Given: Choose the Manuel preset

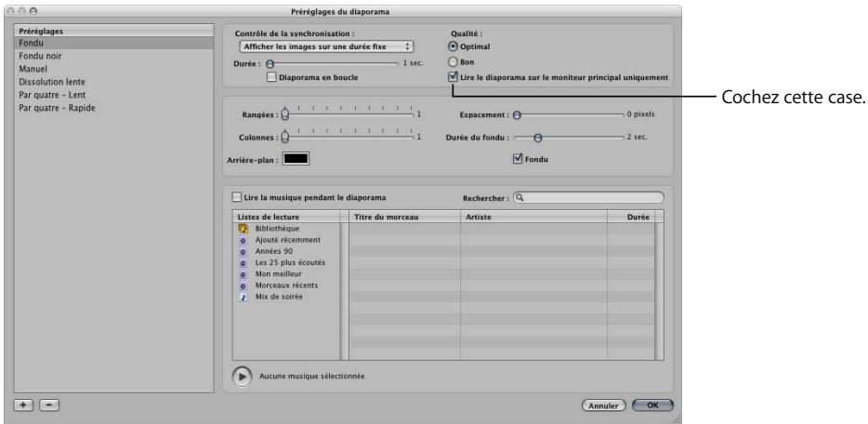Looking at the screenshot, I should click(113, 69).
